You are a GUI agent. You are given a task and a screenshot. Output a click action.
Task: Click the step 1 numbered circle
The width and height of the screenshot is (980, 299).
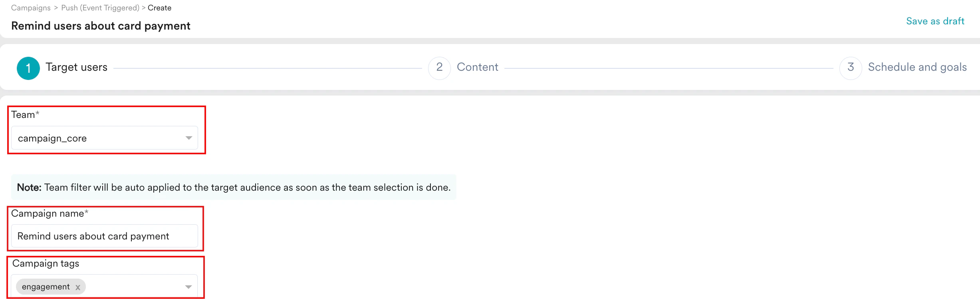pos(28,68)
